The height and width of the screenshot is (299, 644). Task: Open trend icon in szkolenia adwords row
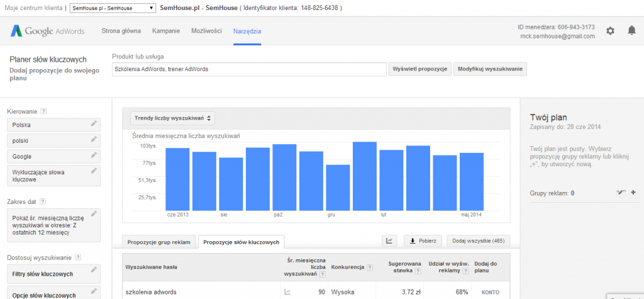tap(287, 292)
